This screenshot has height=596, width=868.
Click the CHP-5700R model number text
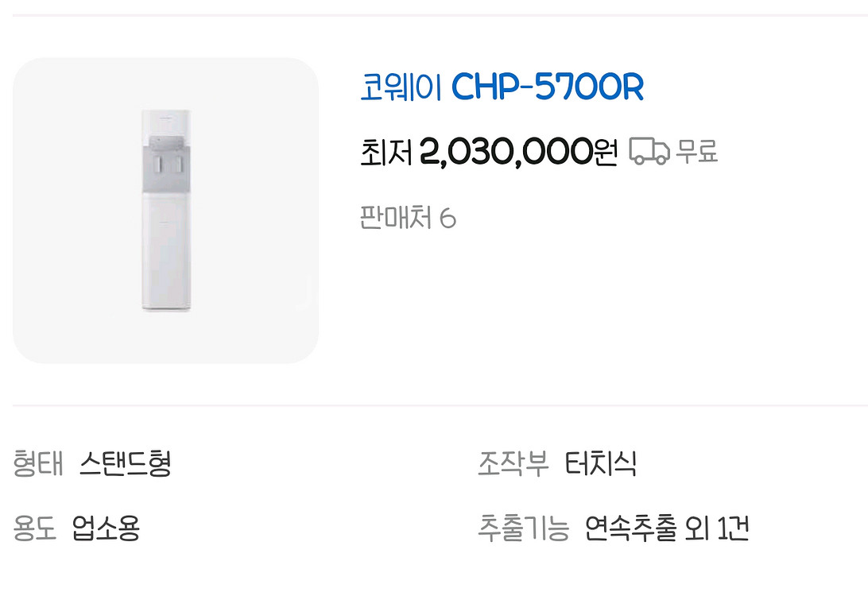pyautogui.click(x=547, y=87)
